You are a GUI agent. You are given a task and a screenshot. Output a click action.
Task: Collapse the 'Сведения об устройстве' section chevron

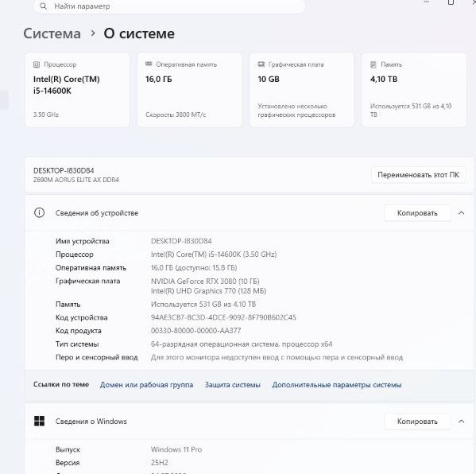click(461, 213)
